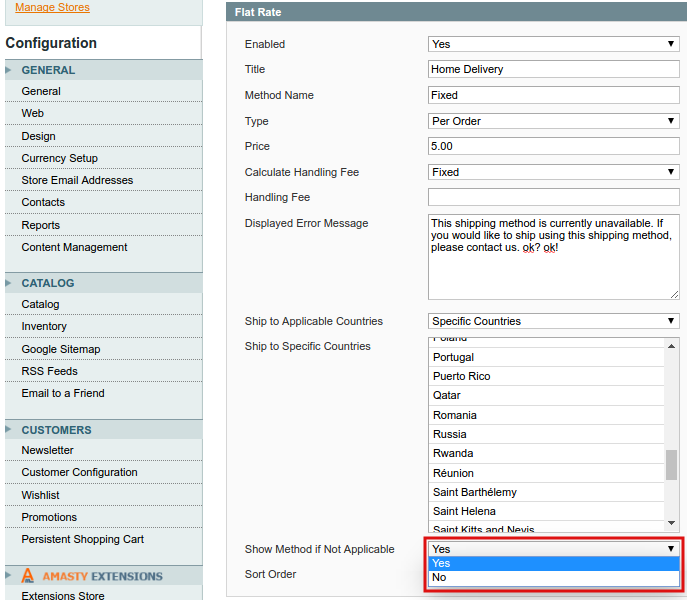Open the Enabled dropdown
The image size is (687, 600).
click(x=553, y=44)
